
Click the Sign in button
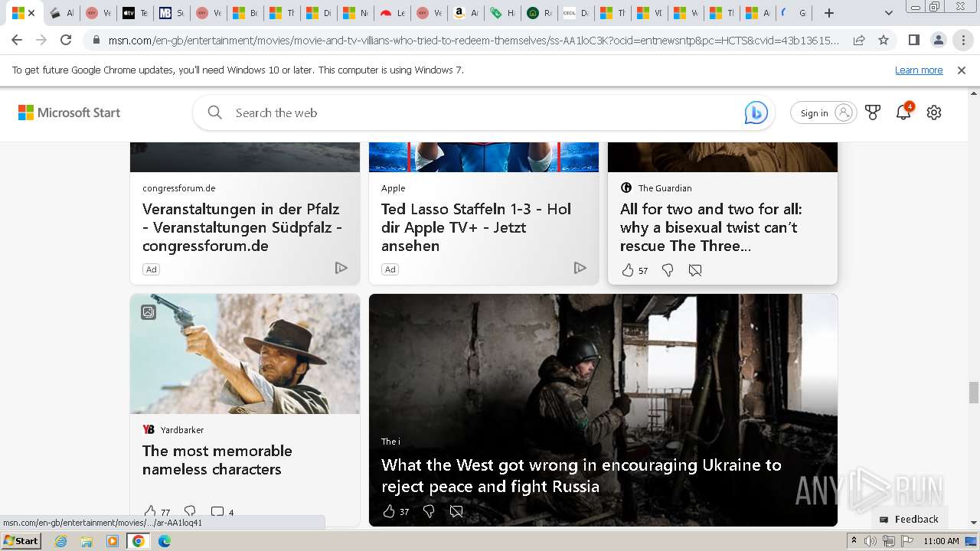coord(824,112)
